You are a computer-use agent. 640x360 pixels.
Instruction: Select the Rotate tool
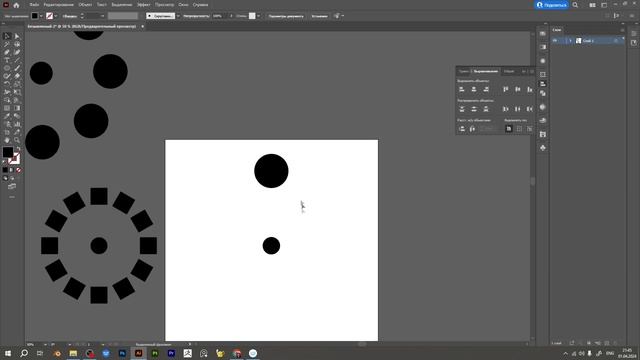coord(7,84)
